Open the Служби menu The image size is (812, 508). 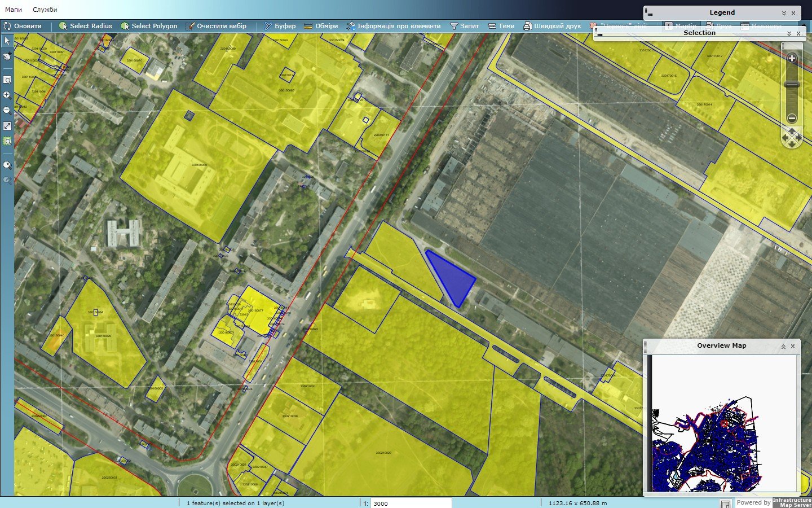point(45,10)
